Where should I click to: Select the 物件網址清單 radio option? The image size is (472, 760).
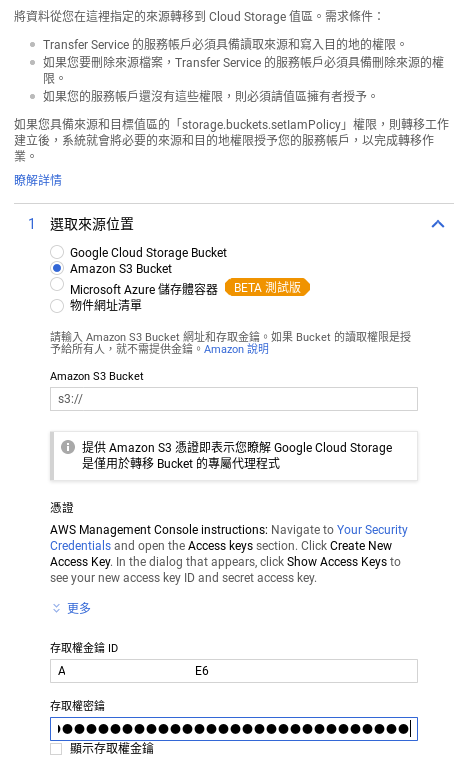click(57, 305)
